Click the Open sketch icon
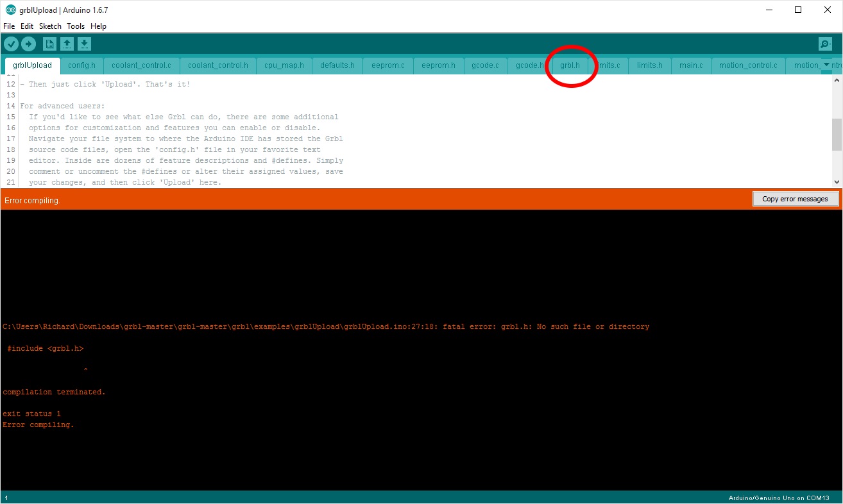The image size is (843, 504). tap(67, 44)
